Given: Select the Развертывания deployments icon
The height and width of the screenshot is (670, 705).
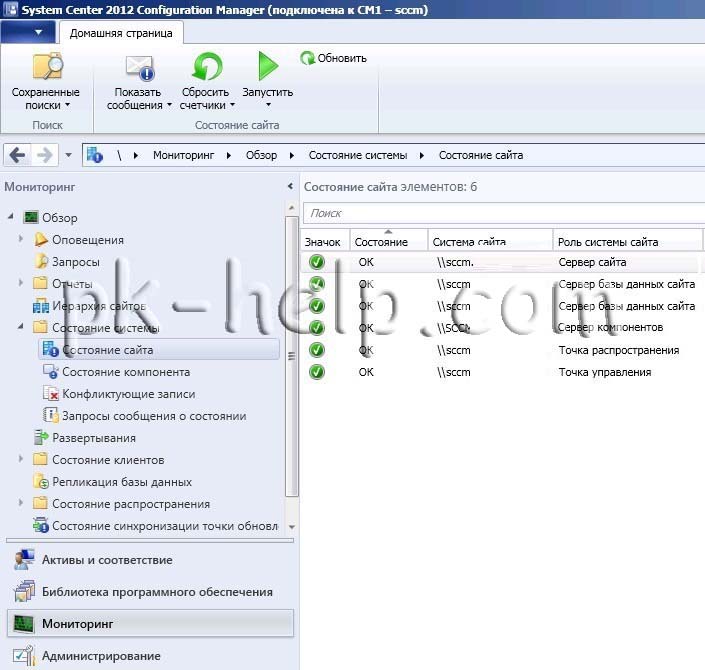Looking at the screenshot, I should coord(41,438).
